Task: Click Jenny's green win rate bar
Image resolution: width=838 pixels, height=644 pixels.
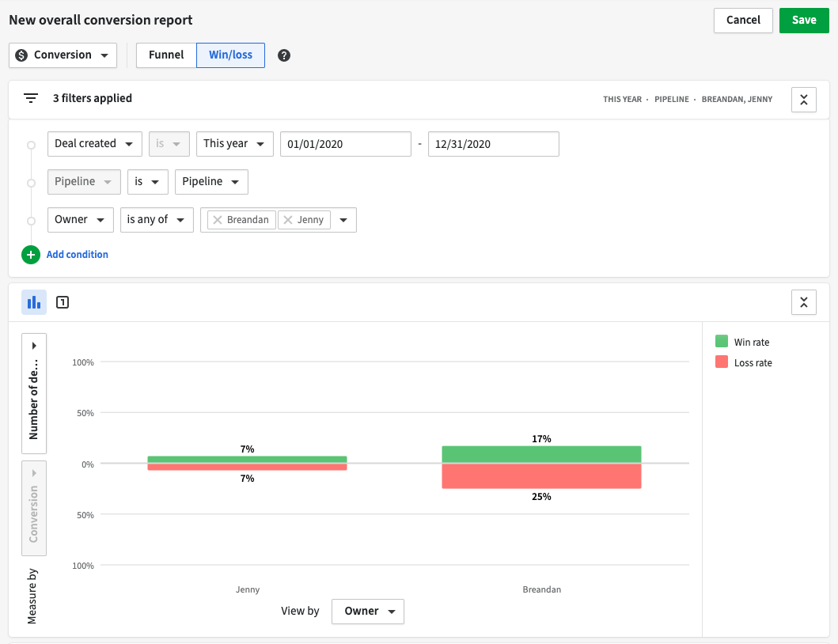Action: point(248,460)
